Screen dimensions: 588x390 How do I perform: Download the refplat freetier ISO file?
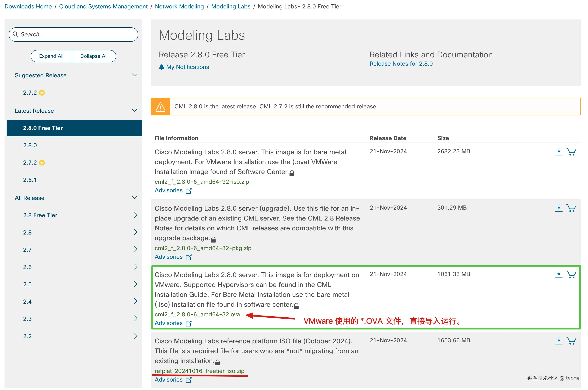click(559, 340)
